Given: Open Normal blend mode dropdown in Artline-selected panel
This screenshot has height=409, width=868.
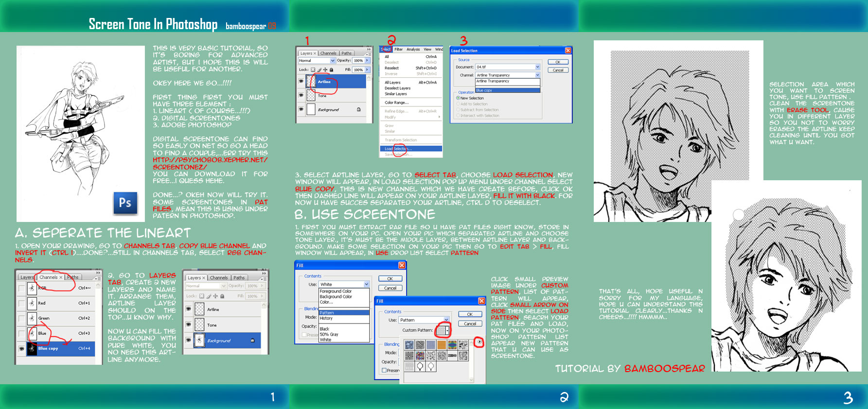Looking at the screenshot, I should (333, 61).
